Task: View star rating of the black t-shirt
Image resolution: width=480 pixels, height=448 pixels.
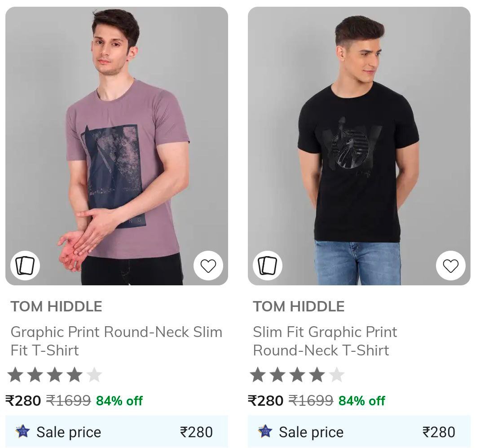Action: (x=297, y=375)
